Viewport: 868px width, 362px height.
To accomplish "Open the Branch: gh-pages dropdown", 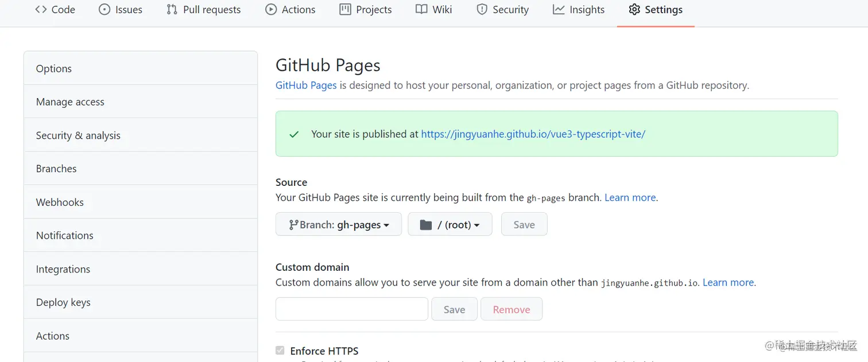I will [x=338, y=225].
